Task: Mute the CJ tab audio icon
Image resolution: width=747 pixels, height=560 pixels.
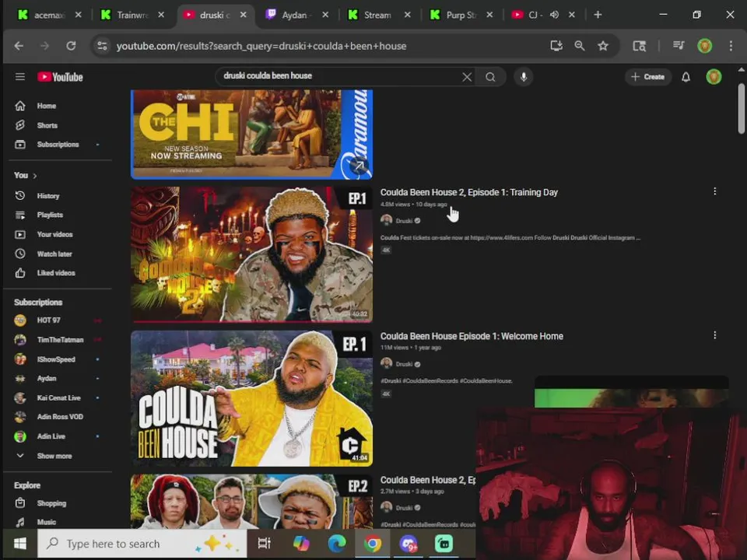Action: 554,15
